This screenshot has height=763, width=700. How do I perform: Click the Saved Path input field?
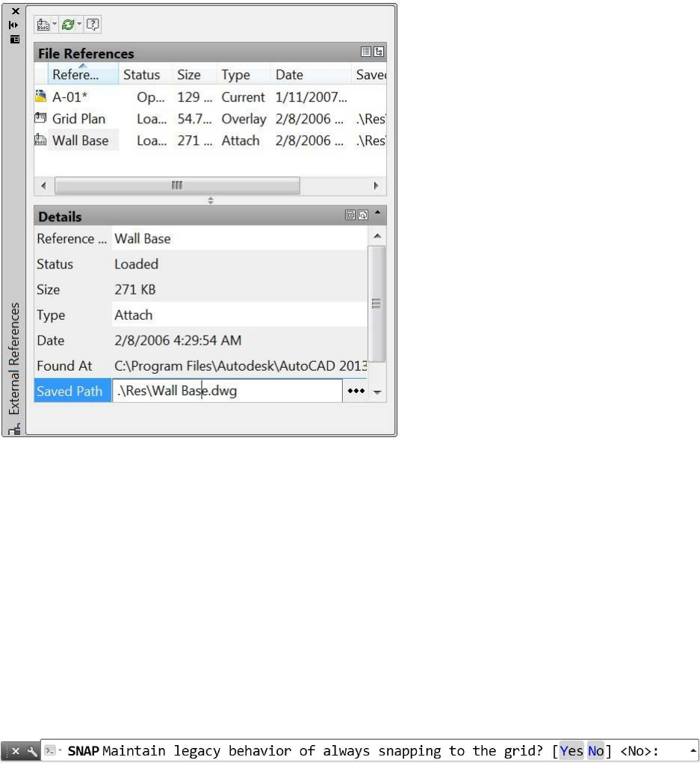tap(227, 391)
